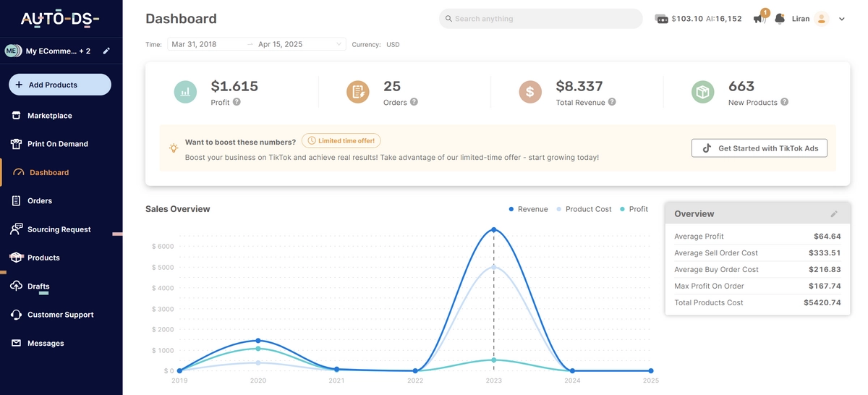The image size is (868, 395).
Task: Toggle Profit series in chart legend
Action: tap(634, 209)
